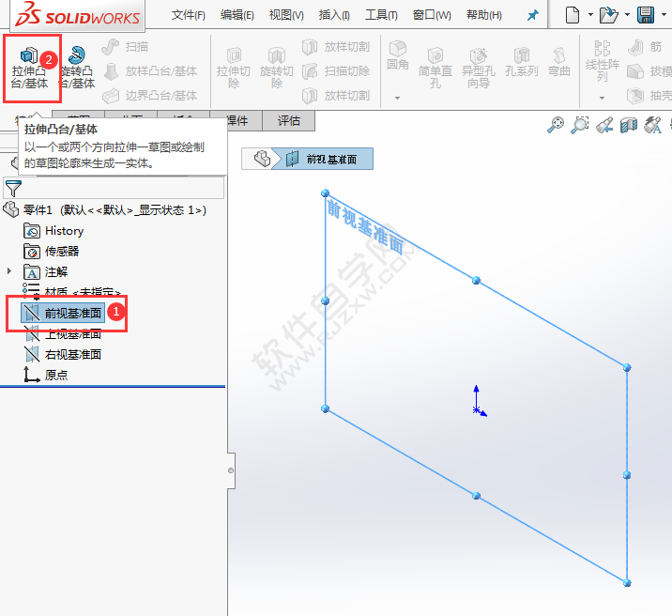The width and height of the screenshot is (672, 616).
Task: Click the zoom to area magnifier
Action: tap(580, 125)
